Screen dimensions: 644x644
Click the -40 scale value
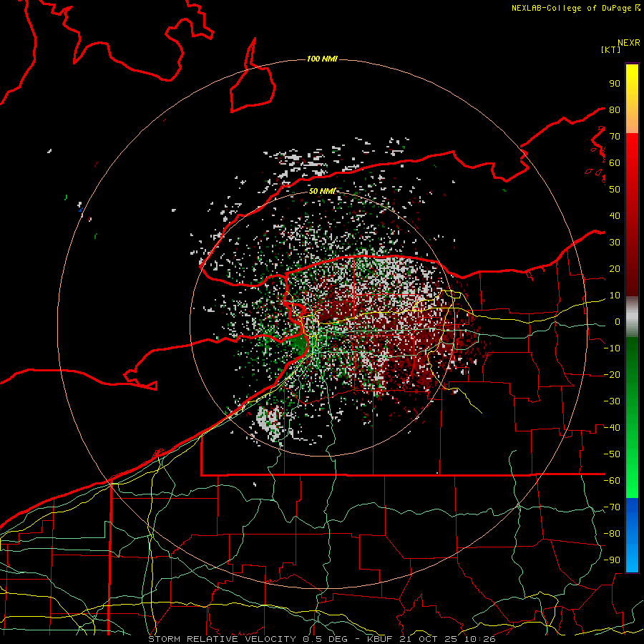(x=612, y=428)
